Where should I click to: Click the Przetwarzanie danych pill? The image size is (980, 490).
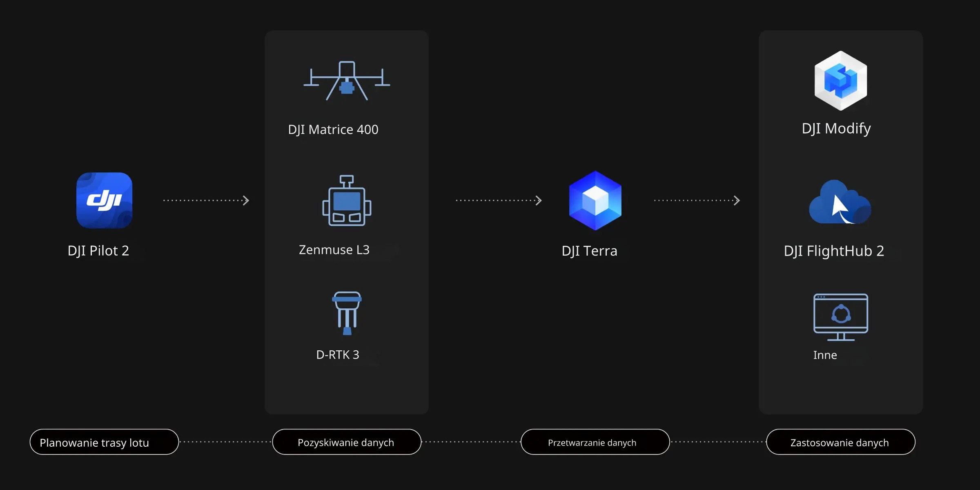[x=595, y=442]
